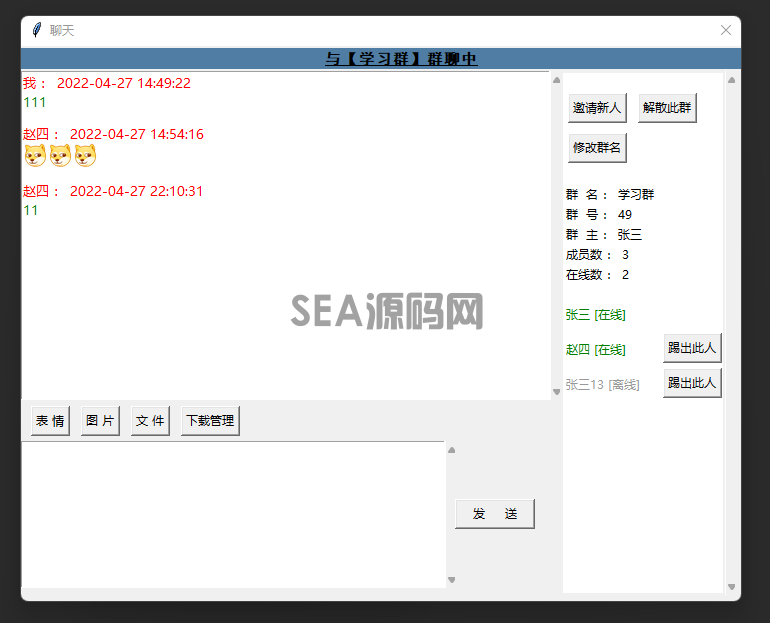770x623 pixels.
Task: Open the 表情 emoji picker
Action: tap(50, 421)
